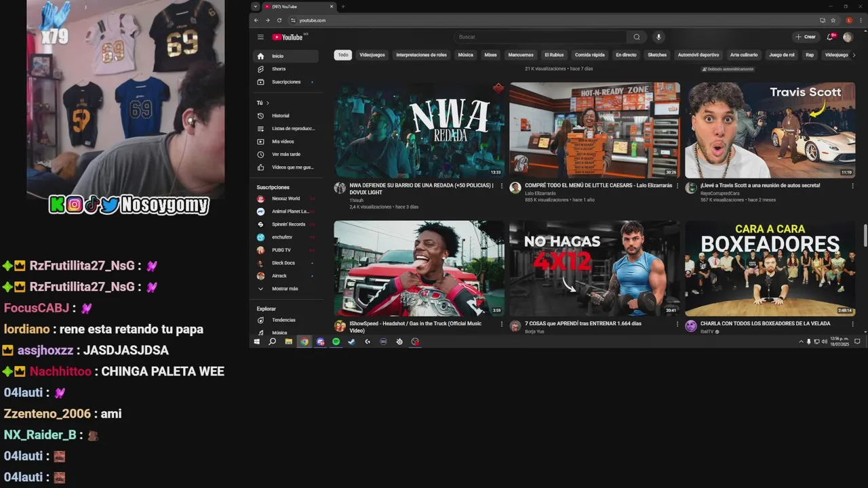This screenshot has width=868, height=488.
Task: Select the El Rubius filter chip
Action: [x=554, y=55]
